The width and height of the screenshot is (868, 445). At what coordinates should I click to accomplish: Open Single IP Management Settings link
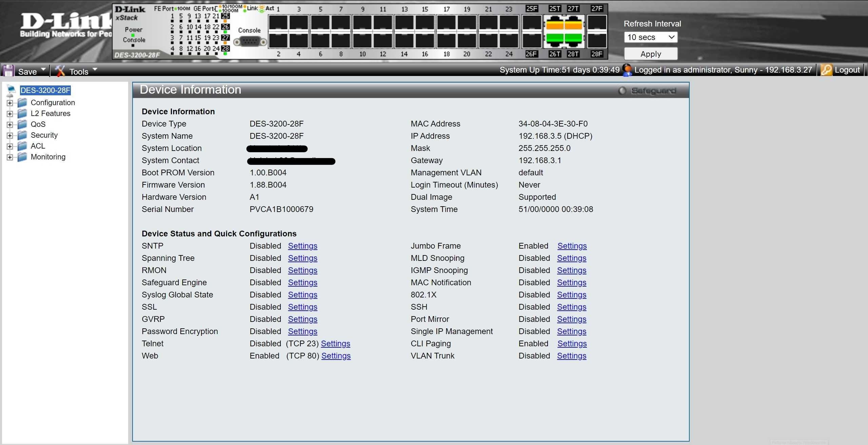pos(571,331)
